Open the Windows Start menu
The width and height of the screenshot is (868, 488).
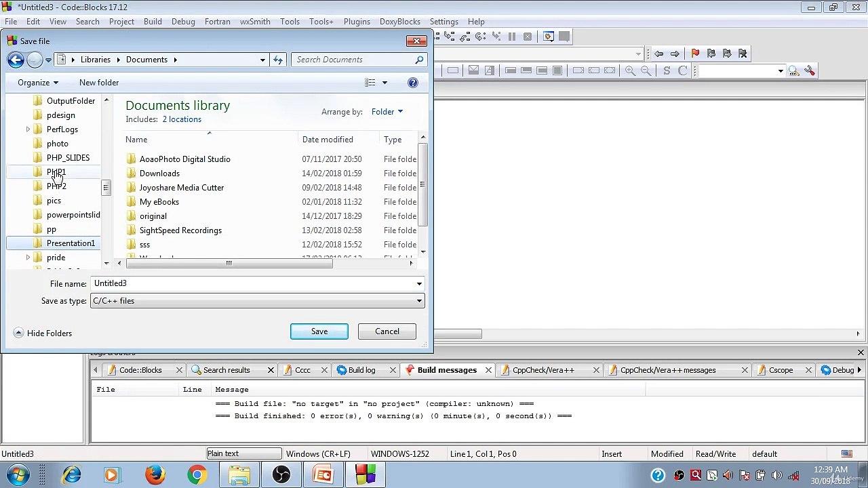click(18, 474)
